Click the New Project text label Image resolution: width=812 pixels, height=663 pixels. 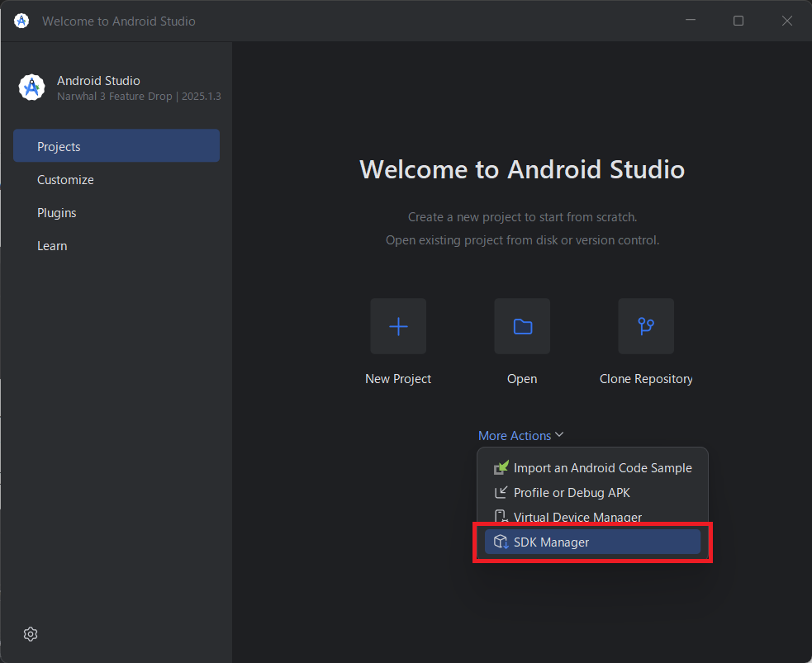tap(398, 379)
